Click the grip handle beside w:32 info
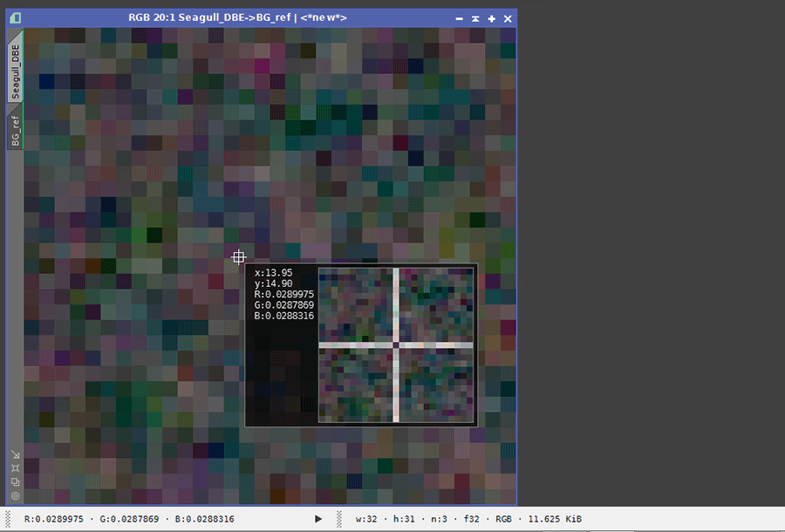 341,520
